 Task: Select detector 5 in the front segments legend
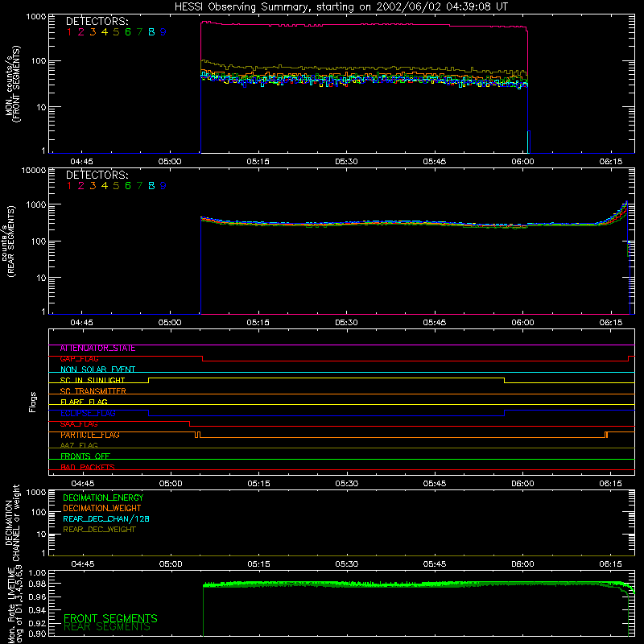click(x=116, y=32)
